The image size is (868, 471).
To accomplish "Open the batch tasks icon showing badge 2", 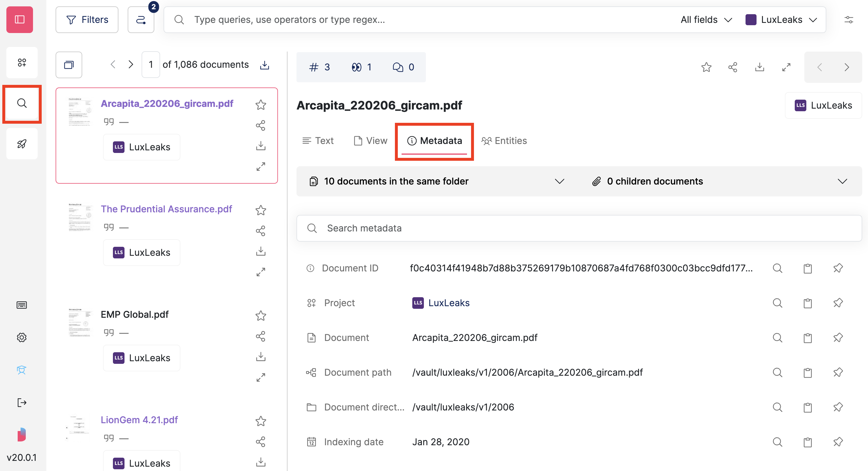I will (141, 20).
